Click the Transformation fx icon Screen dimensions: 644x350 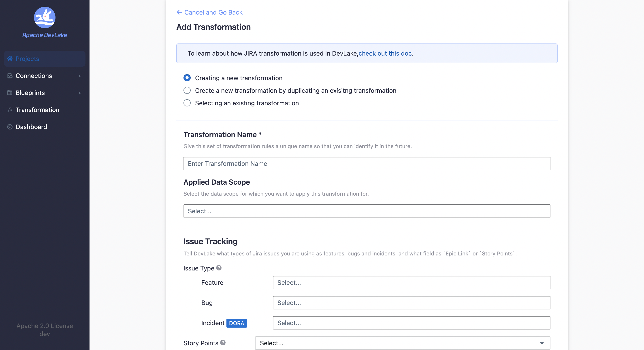coord(10,110)
